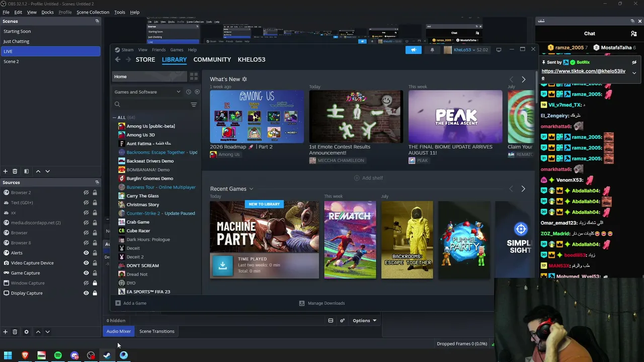The image size is (644, 362).
Task: Open audio mixer advanced properties gears
Action: pos(342,321)
